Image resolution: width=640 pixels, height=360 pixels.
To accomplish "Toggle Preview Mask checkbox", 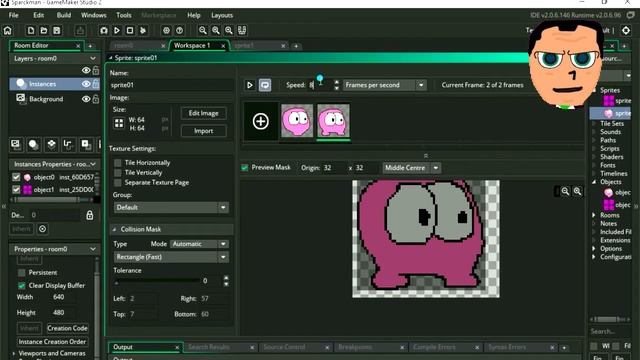I will click(245, 168).
